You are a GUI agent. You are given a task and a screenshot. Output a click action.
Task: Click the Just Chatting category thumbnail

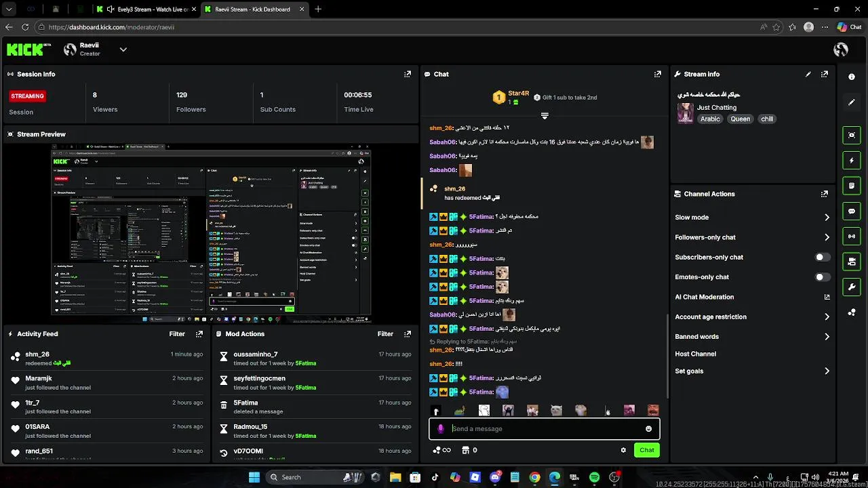pyautogui.click(x=685, y=113)
